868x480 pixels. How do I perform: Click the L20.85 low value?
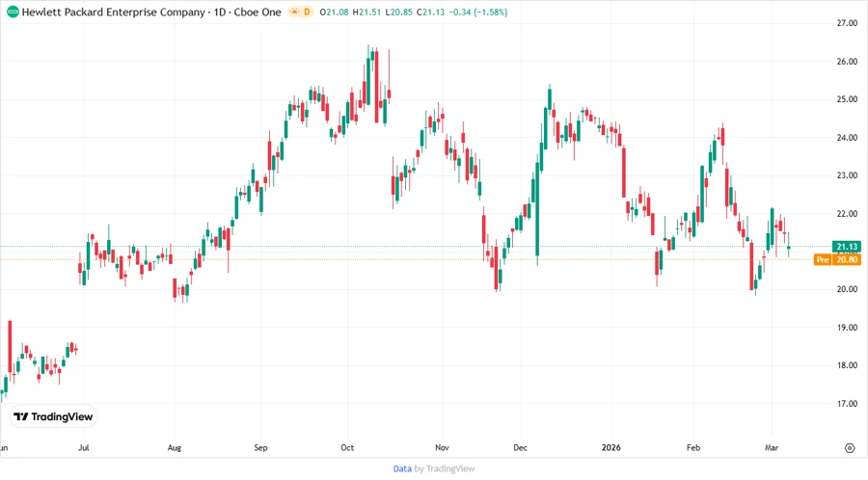(398, 12)
